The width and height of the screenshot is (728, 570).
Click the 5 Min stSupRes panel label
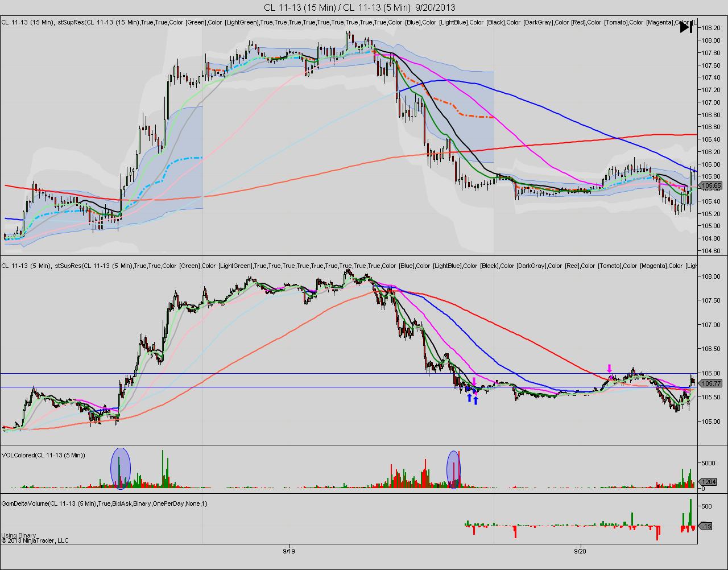[x=348, y=266]
